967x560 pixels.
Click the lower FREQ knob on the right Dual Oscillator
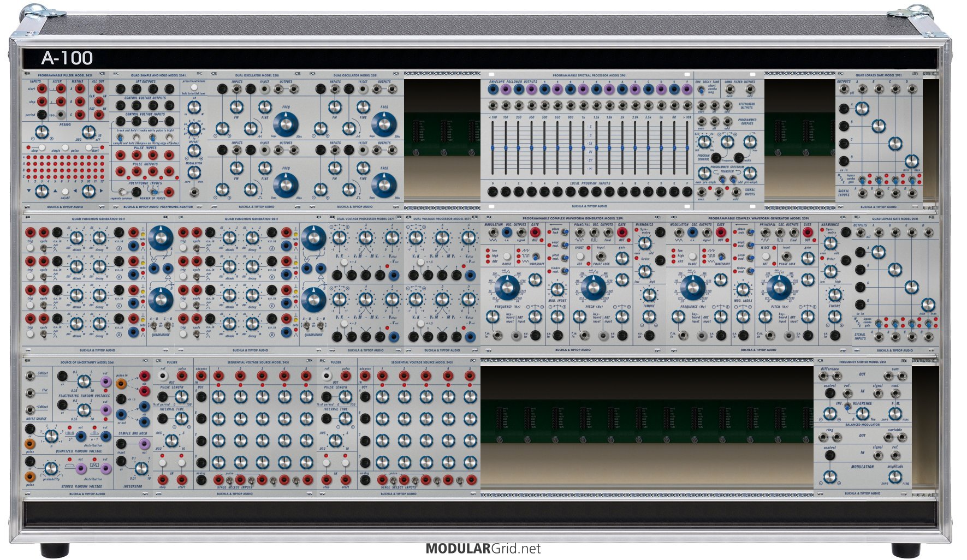(x=384, y=184)
